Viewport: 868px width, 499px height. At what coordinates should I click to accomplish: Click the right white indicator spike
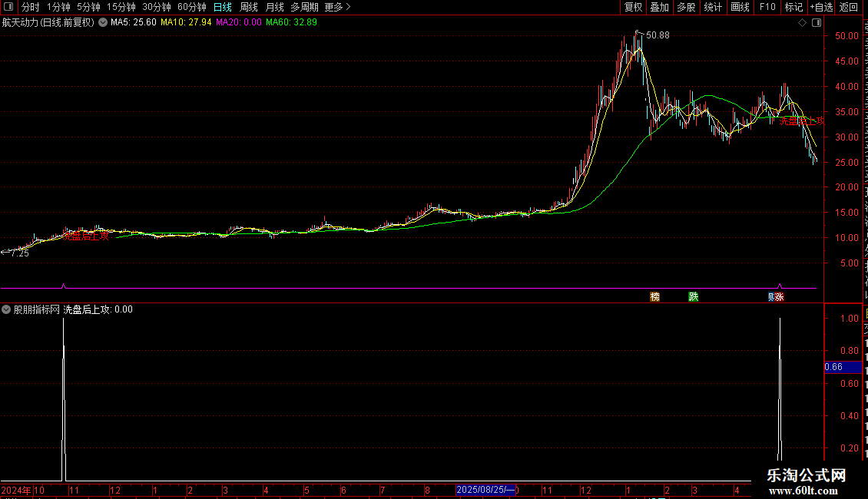(x=780, y=388)
